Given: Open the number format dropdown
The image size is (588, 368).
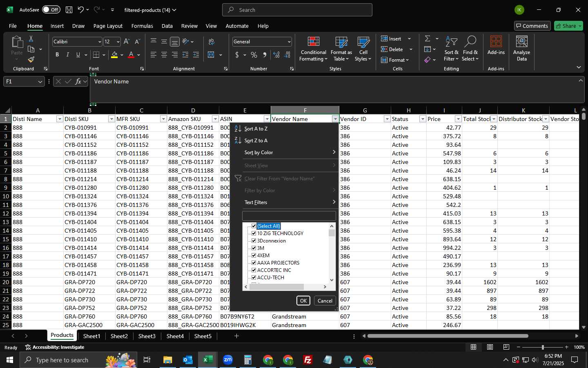Looking at the screenshot, I should (x=289, y=42).
